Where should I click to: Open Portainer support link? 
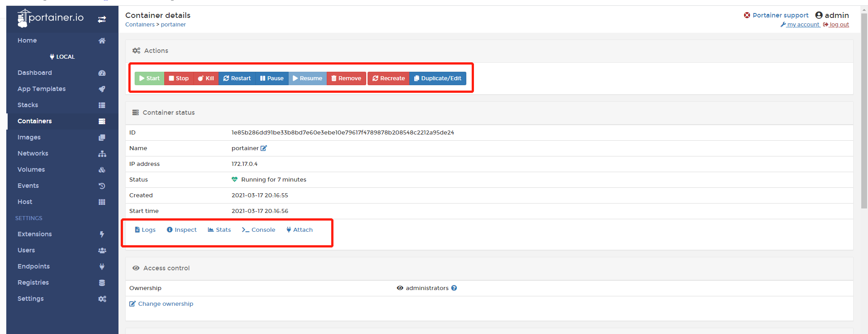click(780, 15)
